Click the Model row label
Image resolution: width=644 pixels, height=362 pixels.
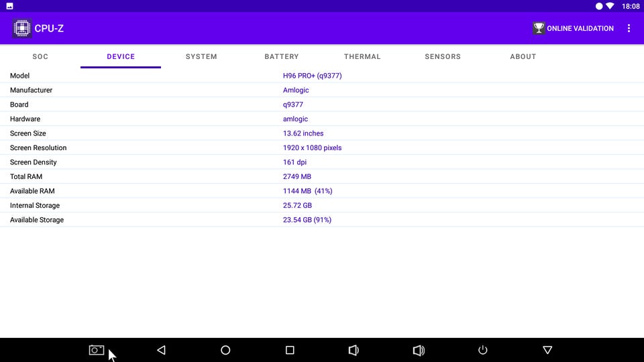point(19,76)
